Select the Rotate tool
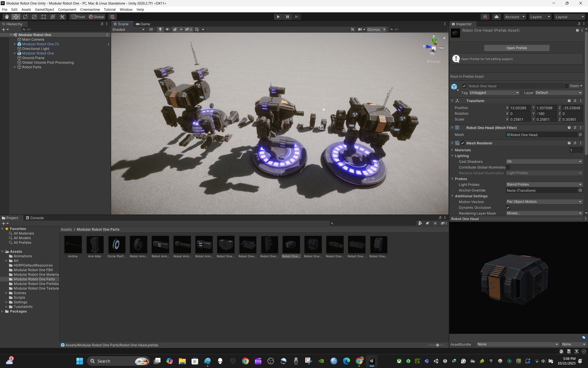Image resolution: width=588 pixels, height=368 pixels. [25, 17]
